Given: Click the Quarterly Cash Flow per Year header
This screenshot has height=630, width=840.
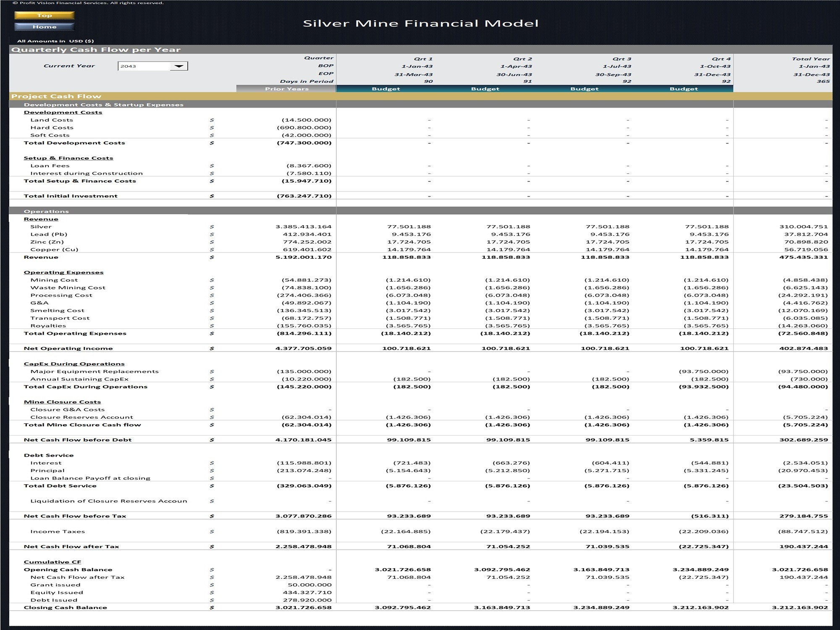Looking at the screenshot, I should pyautogui.click(x=97, y=49).
